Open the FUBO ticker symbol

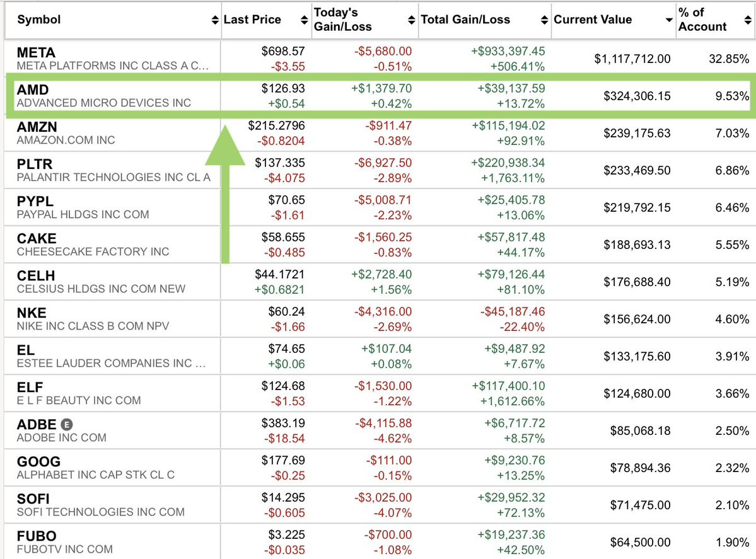pos(37,536)
